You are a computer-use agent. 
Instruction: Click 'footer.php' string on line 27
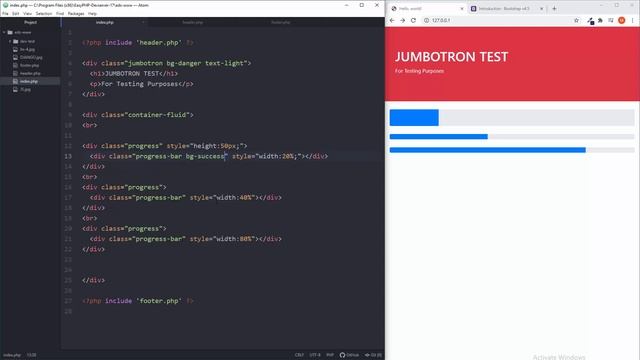[159, 301]
